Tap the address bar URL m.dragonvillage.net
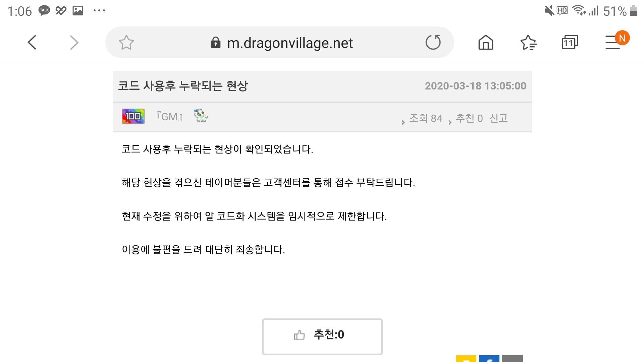 click(x=290, y=43)
